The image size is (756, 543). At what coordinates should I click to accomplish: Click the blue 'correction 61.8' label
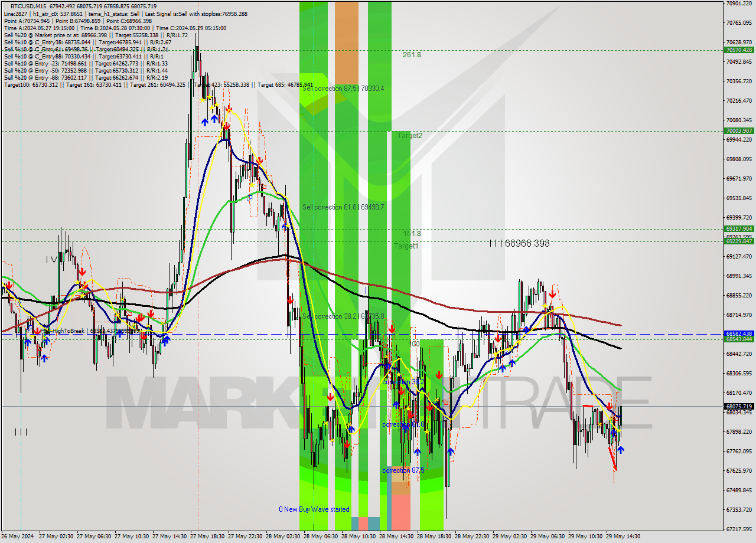click(x=403, y=424)
